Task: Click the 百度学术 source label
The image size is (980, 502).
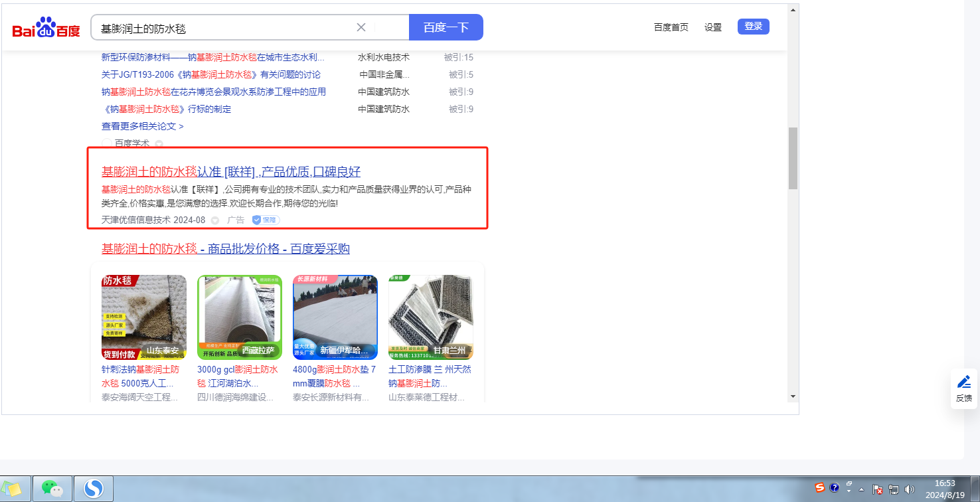Action: click(x=132, y=143)
